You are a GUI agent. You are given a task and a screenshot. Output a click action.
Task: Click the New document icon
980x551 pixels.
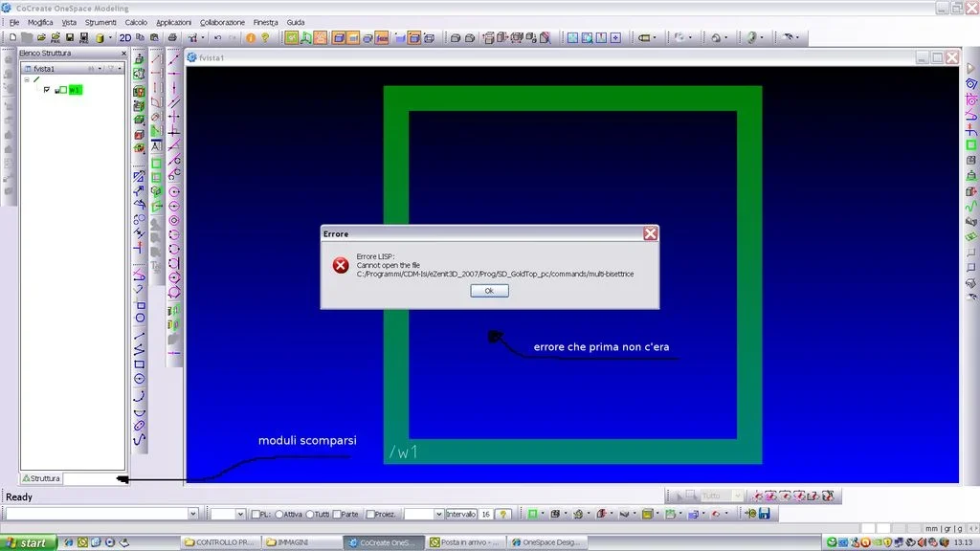pos(12,38)
